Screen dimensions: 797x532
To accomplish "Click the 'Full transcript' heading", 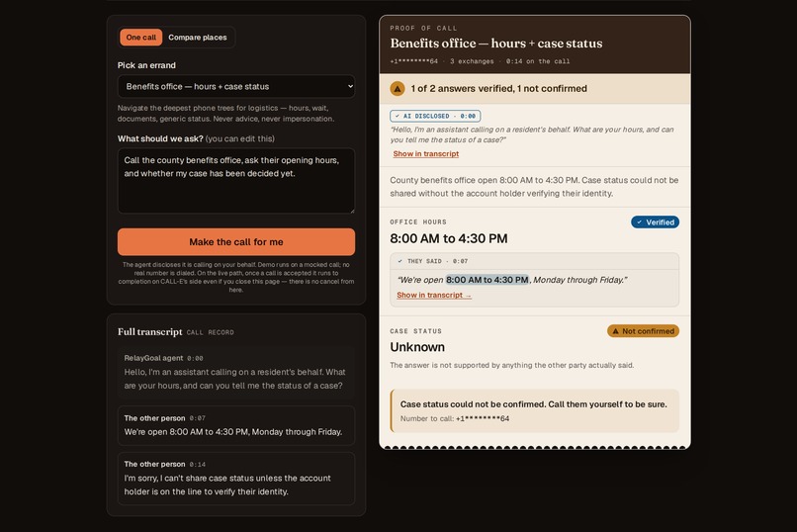I will (150, 332).
